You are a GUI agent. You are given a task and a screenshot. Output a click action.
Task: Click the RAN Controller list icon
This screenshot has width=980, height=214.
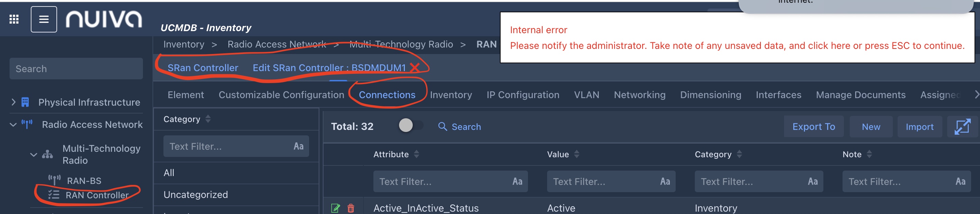coord(54,195)
